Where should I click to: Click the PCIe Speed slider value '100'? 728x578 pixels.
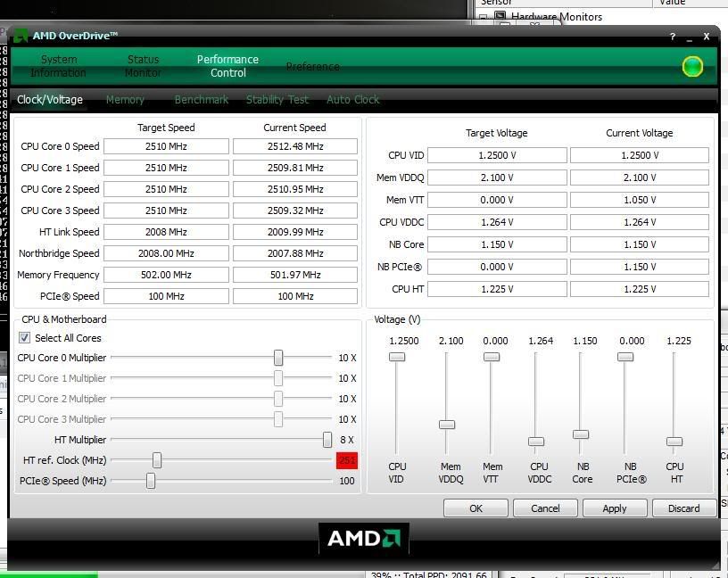[x=347, y=481]
